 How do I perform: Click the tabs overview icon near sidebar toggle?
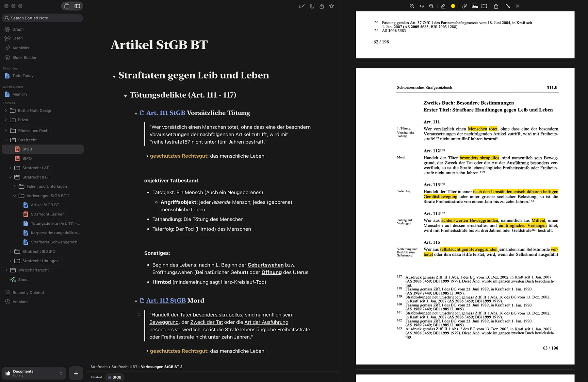67,6
